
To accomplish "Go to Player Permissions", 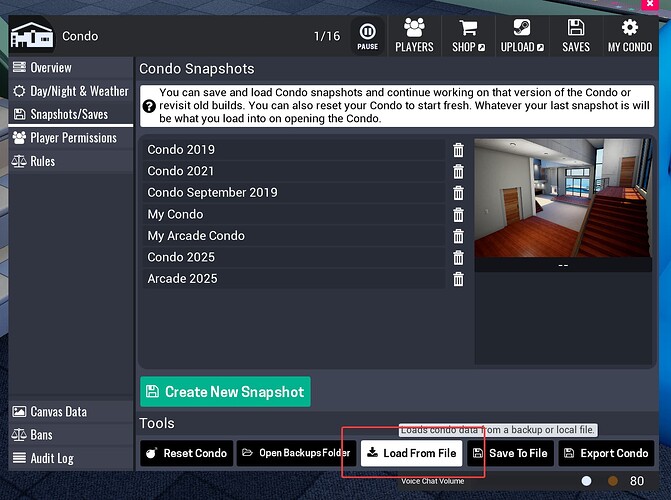I will point(73,138).
